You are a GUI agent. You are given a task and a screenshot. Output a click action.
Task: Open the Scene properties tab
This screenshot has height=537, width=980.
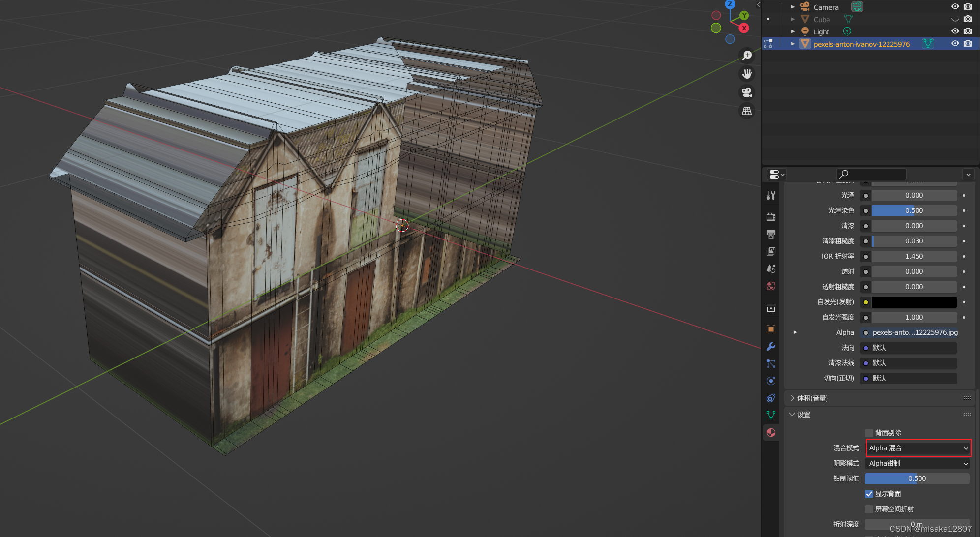click(771, 268)
